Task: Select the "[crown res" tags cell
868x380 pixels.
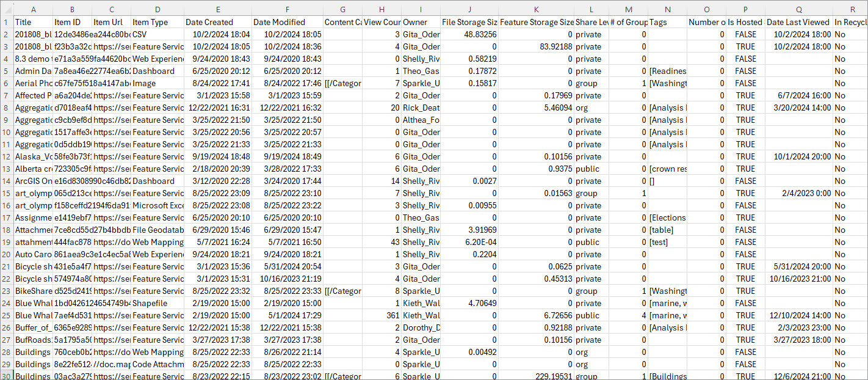Action: click(667, 169)
